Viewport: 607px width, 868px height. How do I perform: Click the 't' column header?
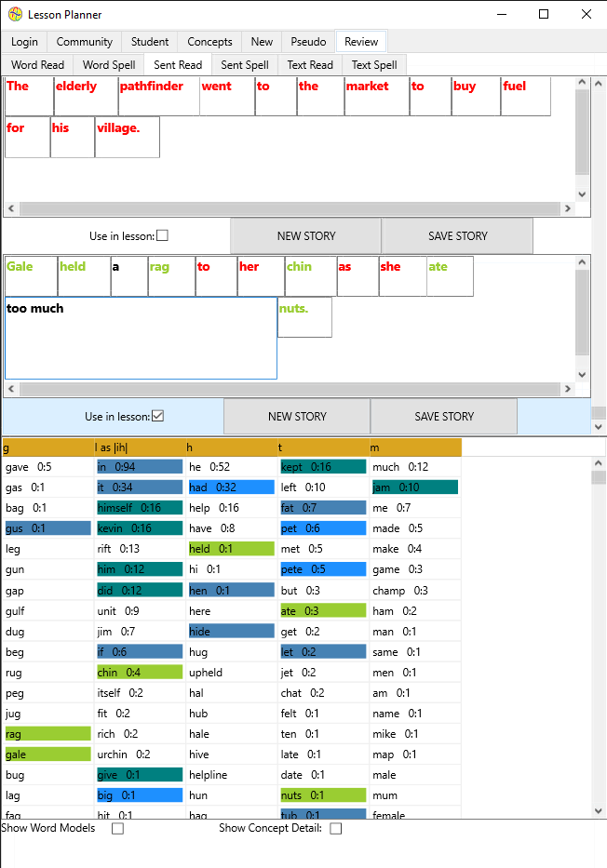point(324,447)
